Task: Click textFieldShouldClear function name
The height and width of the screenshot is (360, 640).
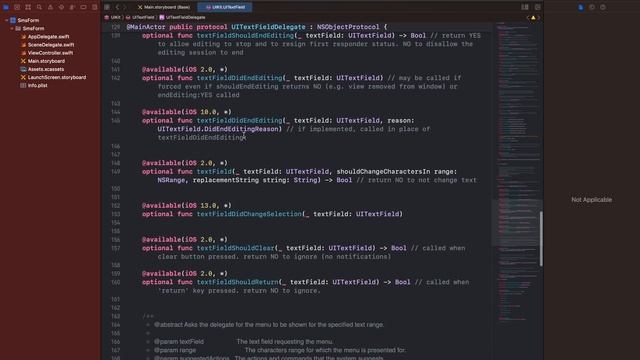Action: tap(236, 248)
